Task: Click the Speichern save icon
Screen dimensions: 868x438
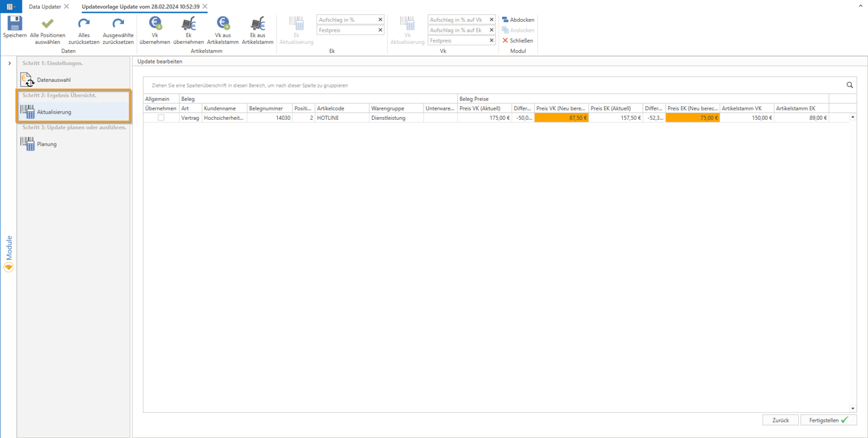Action: [x=14, y=24]
